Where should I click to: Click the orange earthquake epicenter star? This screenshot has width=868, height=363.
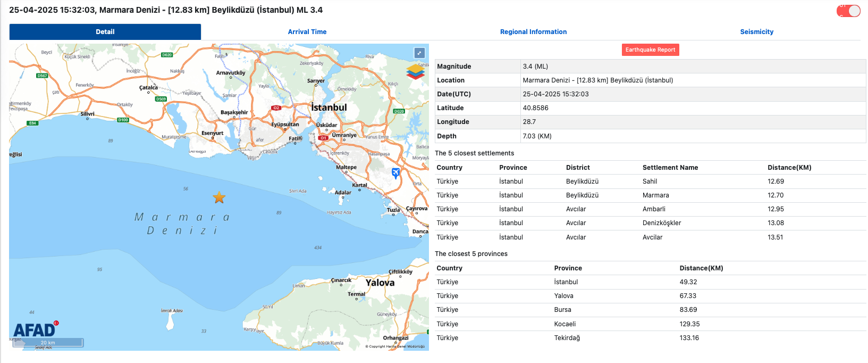[x=219, y=198]
